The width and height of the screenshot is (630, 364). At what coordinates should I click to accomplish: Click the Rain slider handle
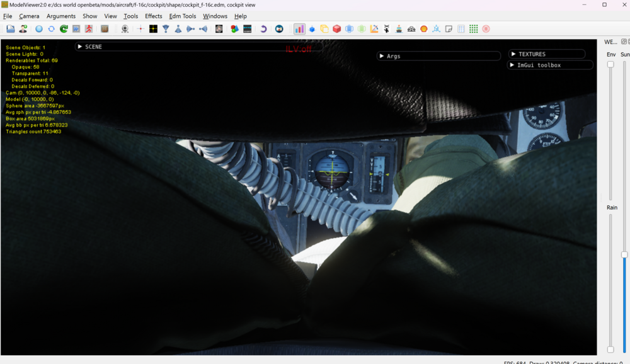pos(610,350)
